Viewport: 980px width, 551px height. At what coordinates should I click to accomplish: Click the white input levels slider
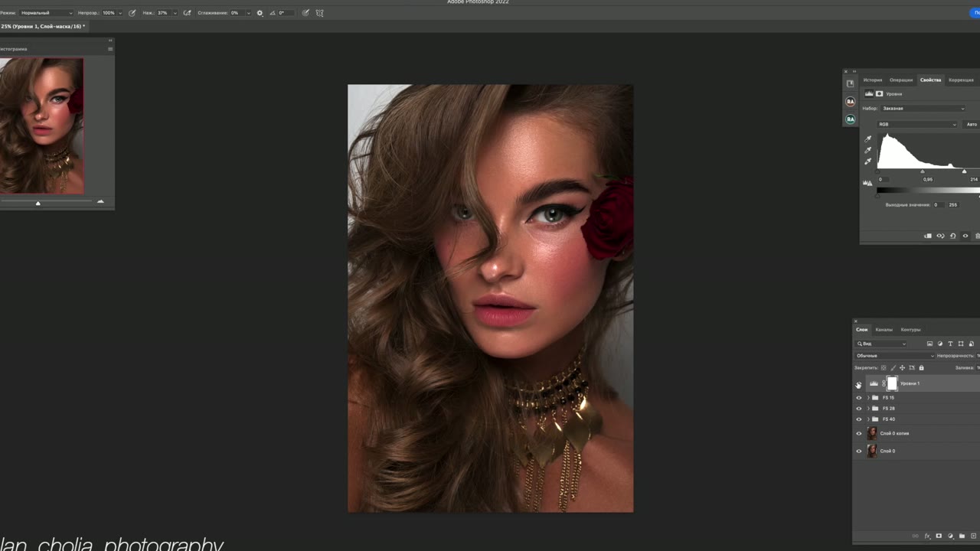(x=964, y=171)
